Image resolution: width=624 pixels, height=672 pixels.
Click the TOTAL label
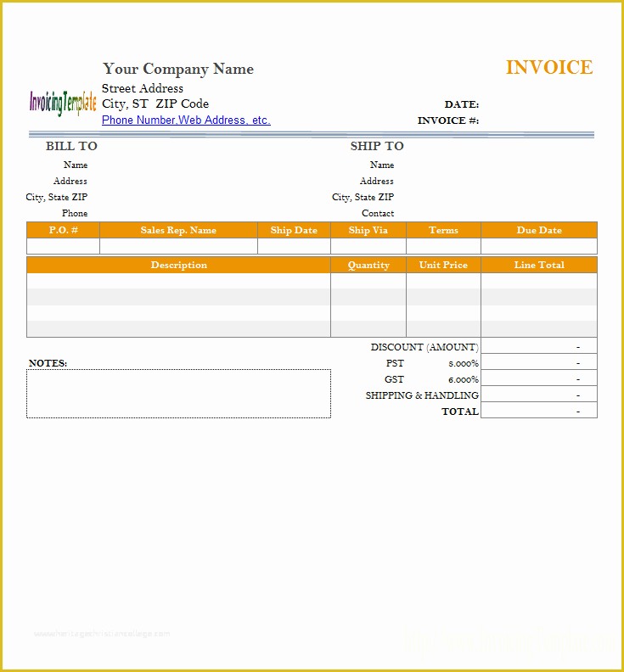click(x=460, y=412)
